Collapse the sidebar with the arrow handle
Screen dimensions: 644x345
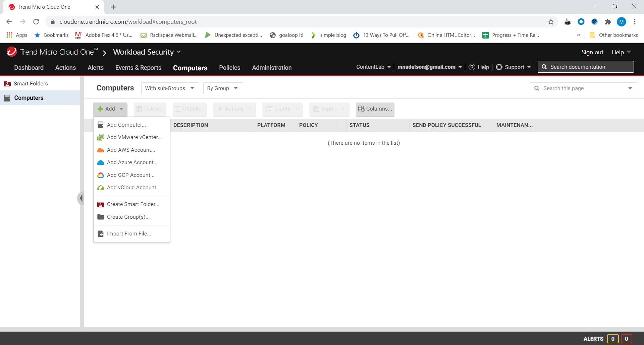80,198
